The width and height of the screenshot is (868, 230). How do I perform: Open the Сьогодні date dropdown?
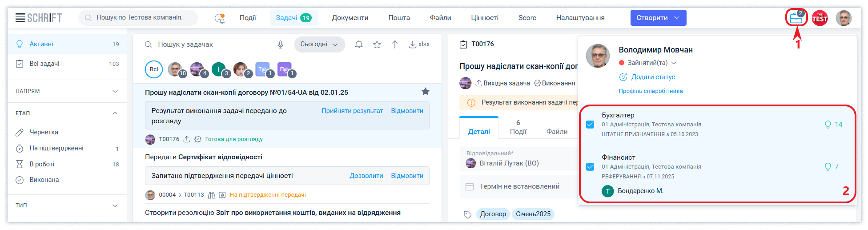[x=319, y=44]
